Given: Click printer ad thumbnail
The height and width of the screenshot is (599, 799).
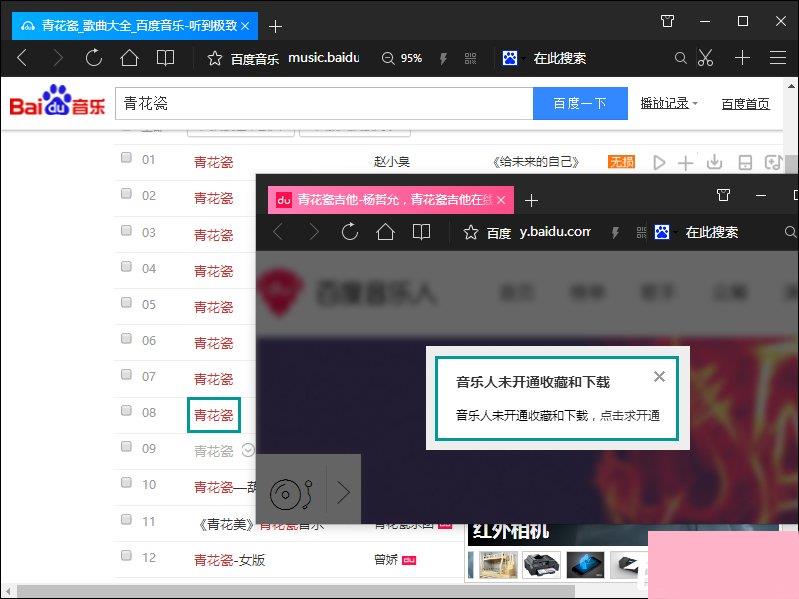Looking at the screenshot, I should coord(541,564).
